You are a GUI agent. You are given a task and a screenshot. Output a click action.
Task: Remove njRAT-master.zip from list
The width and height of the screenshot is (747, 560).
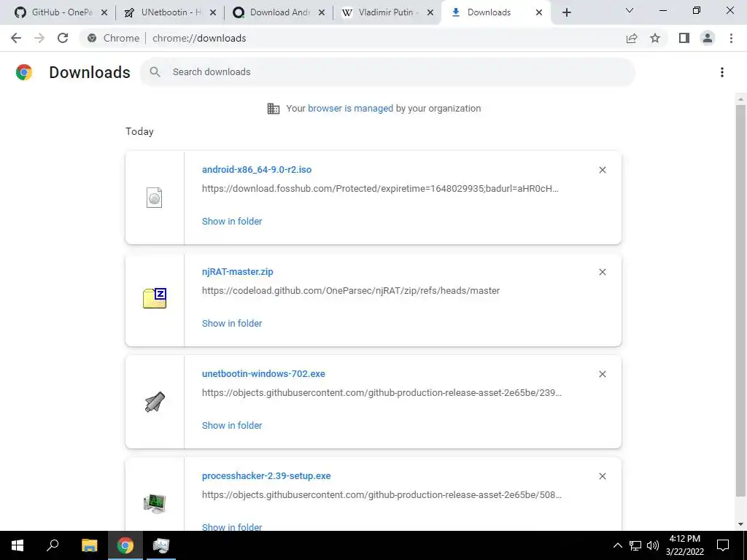point(602,272)
